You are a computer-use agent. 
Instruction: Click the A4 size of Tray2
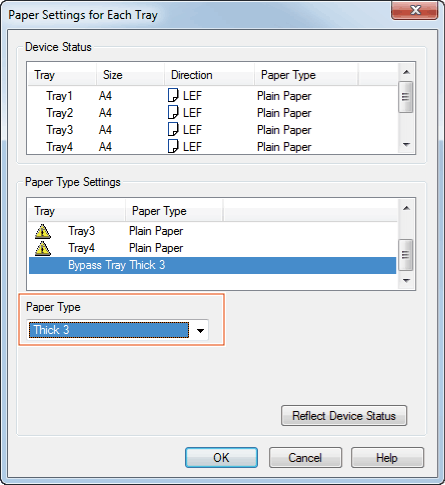105,113
